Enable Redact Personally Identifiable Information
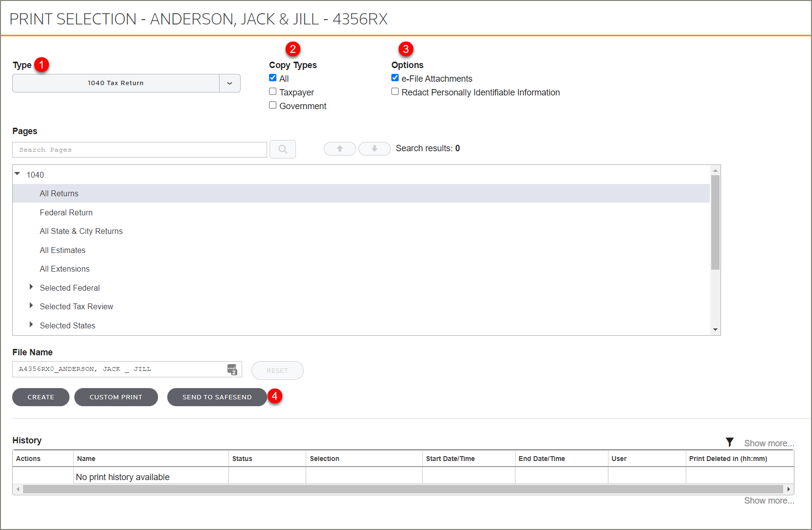The width and height of the screenshot is (812, 530). pos(395,91)
